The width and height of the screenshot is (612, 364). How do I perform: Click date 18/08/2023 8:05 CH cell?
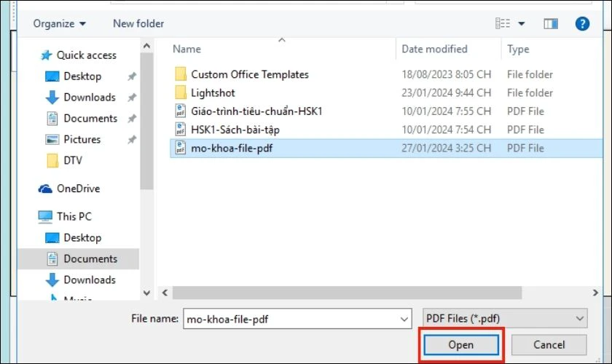click(x=446, y=74)
